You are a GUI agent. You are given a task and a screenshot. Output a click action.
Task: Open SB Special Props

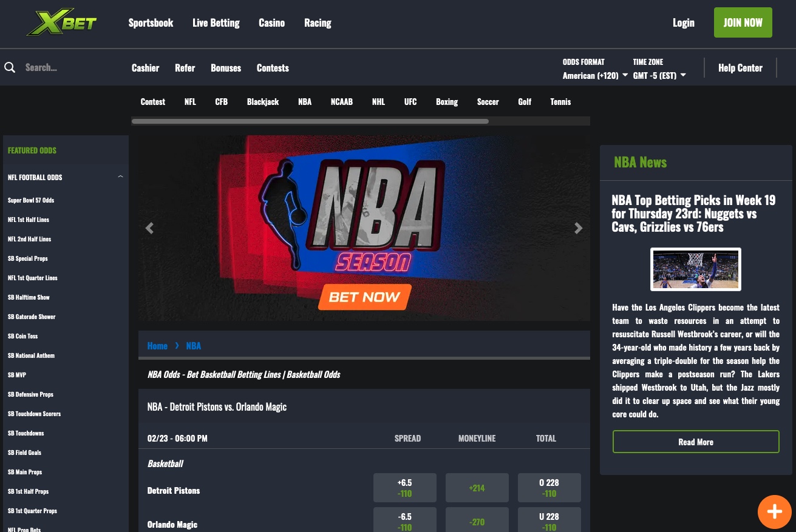[x=28, y=258]
